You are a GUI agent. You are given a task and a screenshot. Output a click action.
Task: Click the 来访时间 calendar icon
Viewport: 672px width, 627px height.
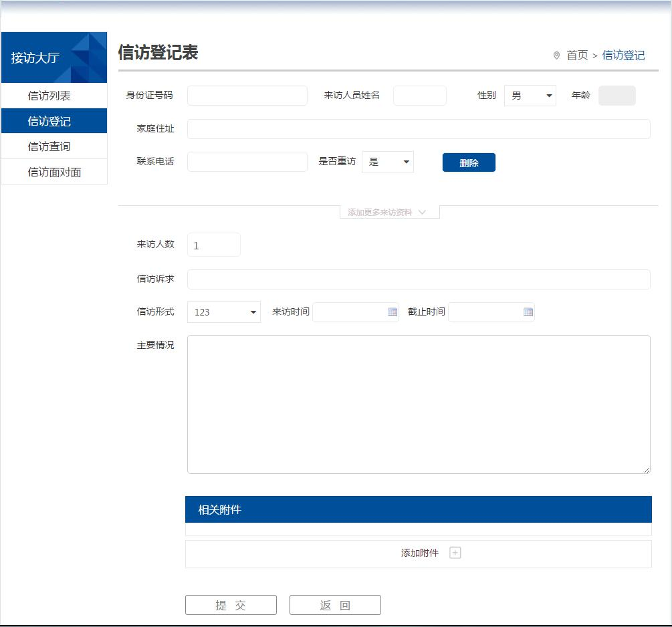pos(393,312)
